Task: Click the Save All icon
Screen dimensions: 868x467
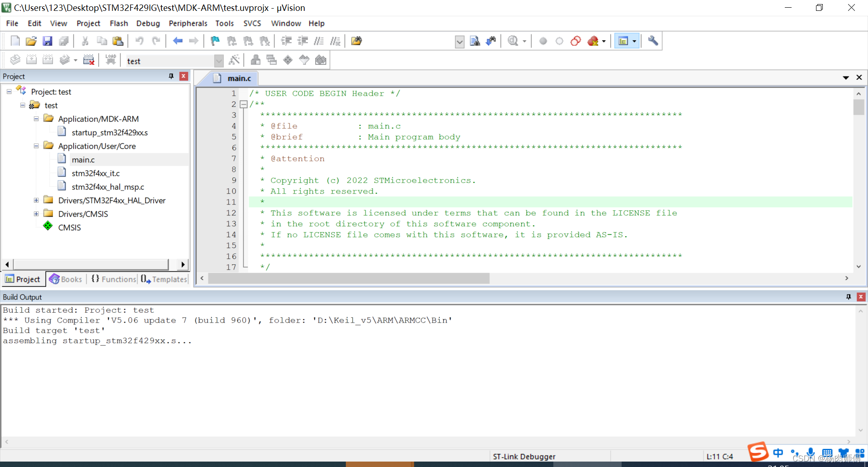Action: click(64, 41)
